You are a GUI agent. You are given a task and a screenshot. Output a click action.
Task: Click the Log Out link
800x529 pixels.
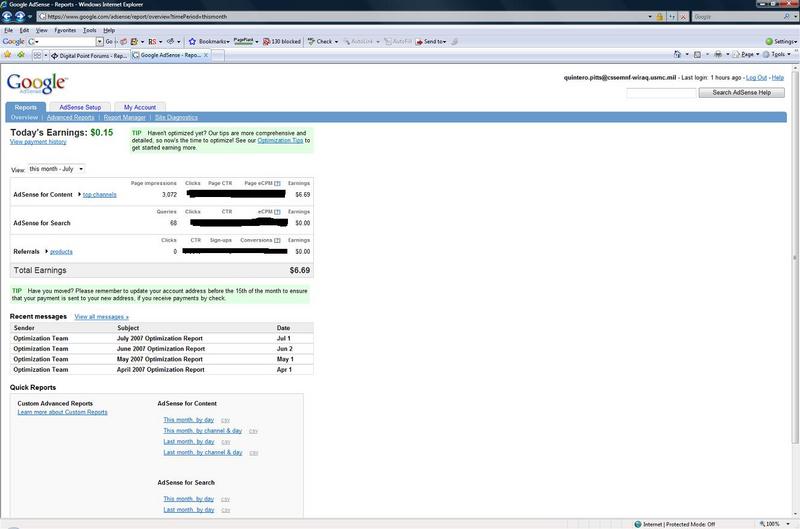point(756,78)
